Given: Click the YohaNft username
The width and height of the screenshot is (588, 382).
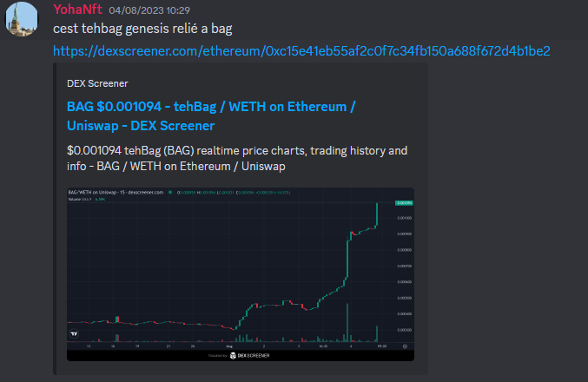Looking at the screenshot, I should 77,10.
